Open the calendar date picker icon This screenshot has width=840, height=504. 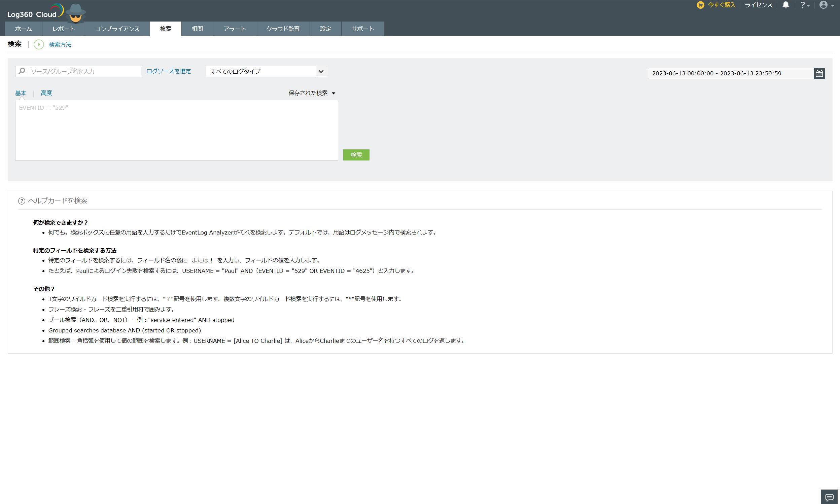pyautogui.click(x=819, y=73)
